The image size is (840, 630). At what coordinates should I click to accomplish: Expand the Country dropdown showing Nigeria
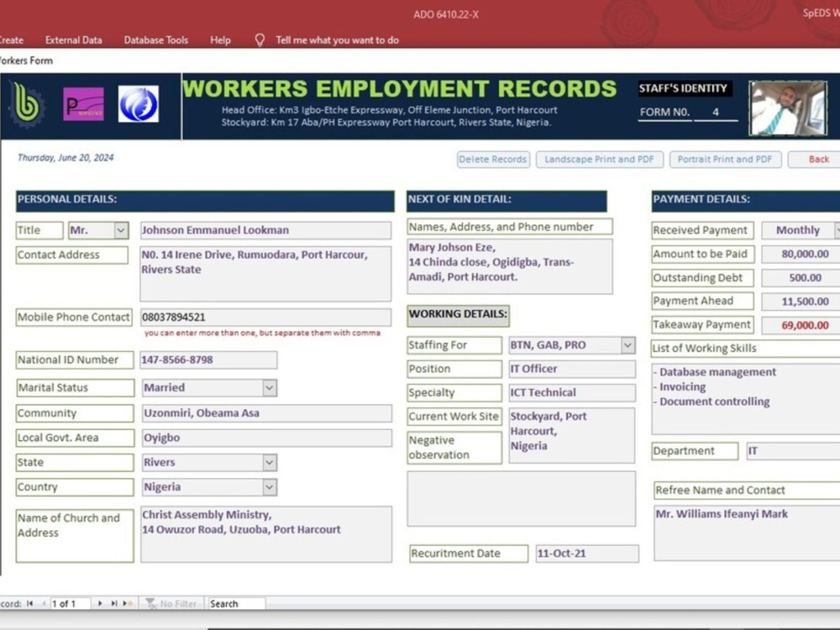[x=270, y=487]
